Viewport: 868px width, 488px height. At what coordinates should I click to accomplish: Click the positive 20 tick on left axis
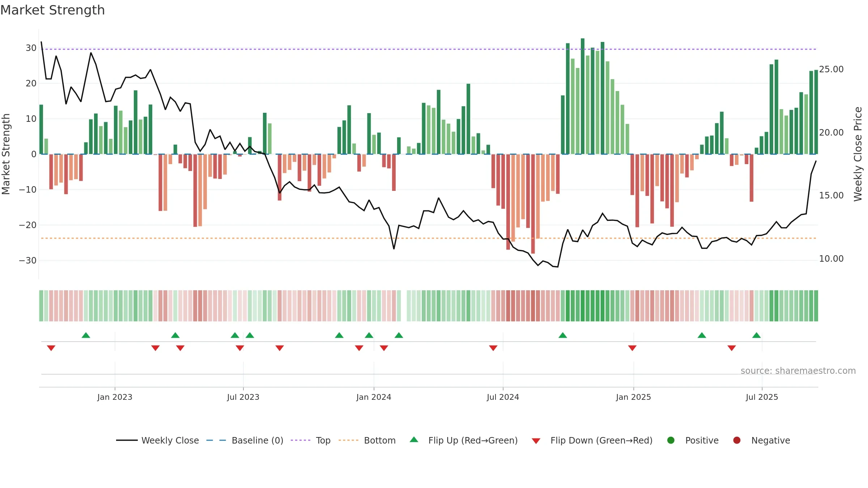(x=31, y=84)
